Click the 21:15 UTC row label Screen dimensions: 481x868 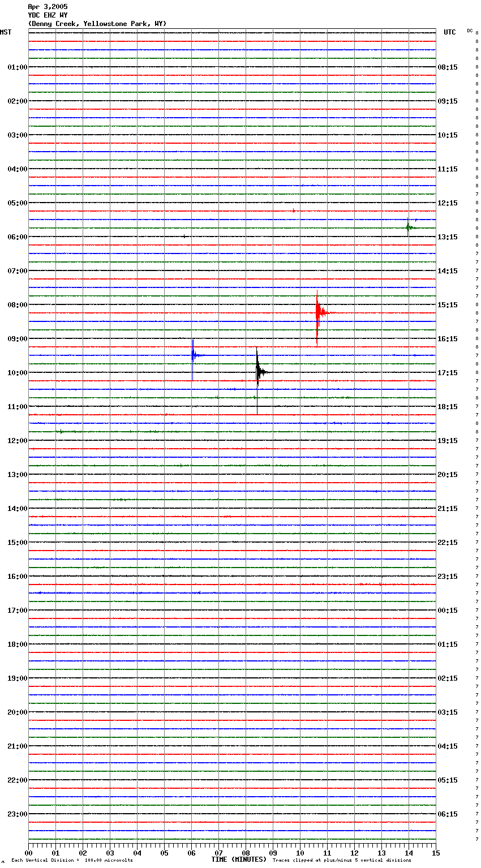click(x=448, y=509)
